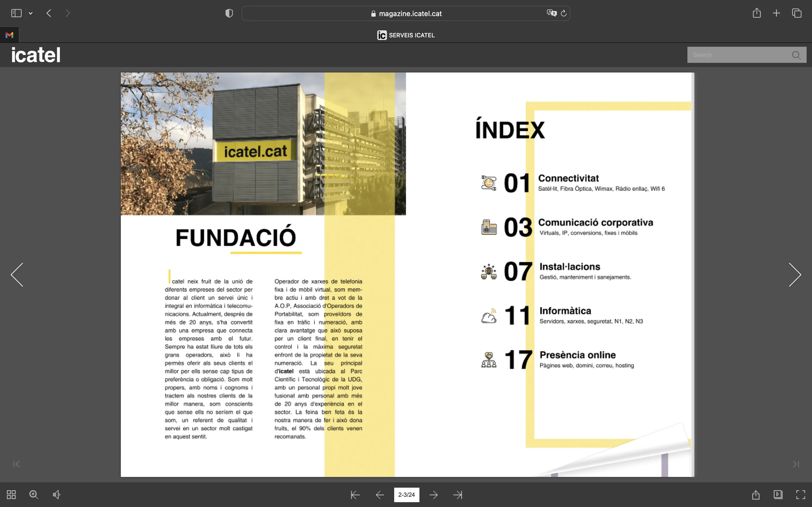This screenshot has width=812, height=507.
Task: Open a new browser tab
Action: tap(777, 13)
